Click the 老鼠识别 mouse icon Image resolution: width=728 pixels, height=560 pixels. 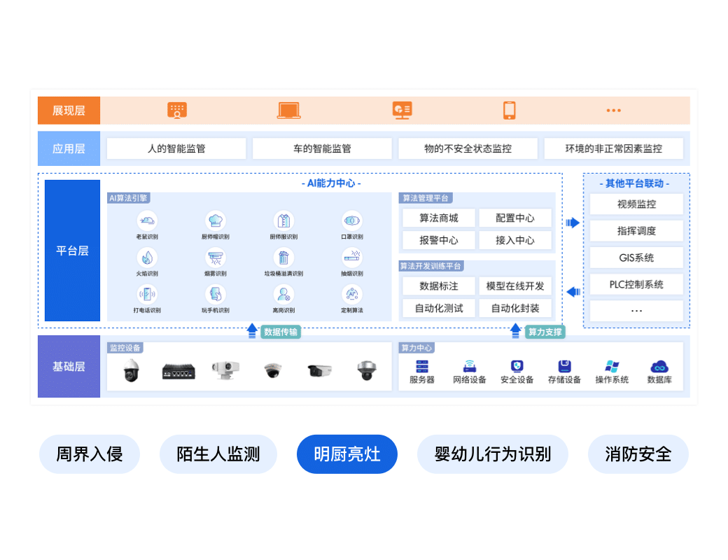(147, 220)
